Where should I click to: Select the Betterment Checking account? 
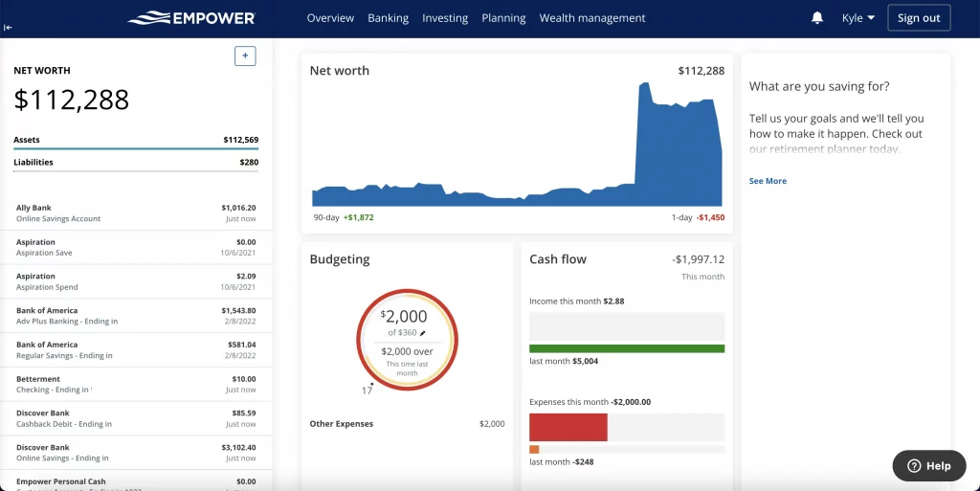[136, 384]
